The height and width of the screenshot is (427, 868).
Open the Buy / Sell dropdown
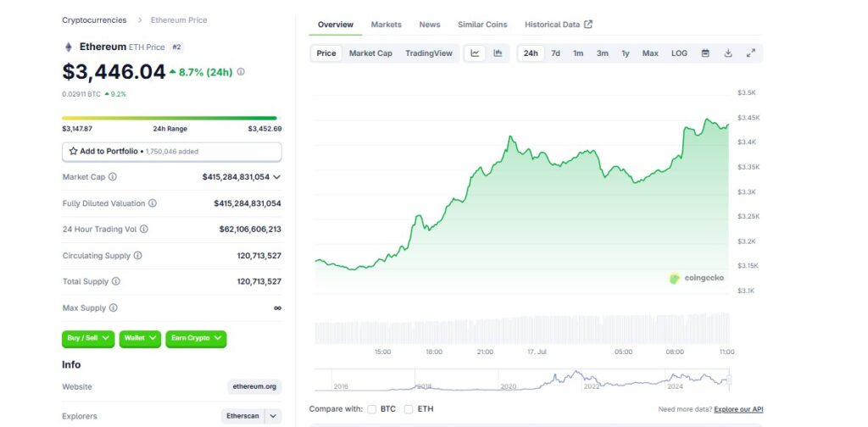pos(88,339)
